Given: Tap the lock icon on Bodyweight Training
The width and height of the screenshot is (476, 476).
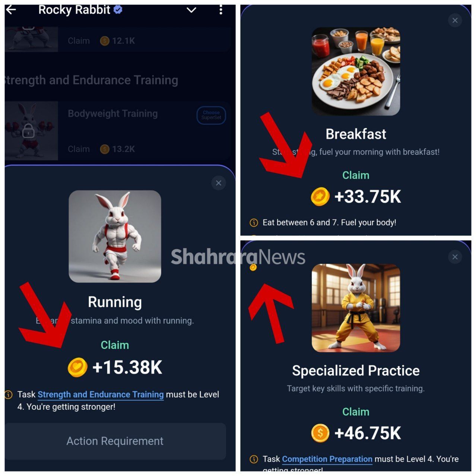Looking at the screenshot, I should tap(28, 131).
